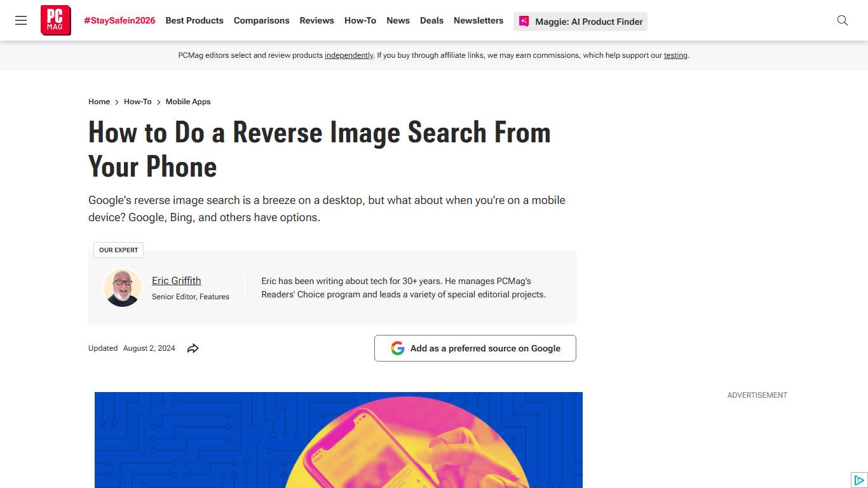Open the Comparisons section

261,20
